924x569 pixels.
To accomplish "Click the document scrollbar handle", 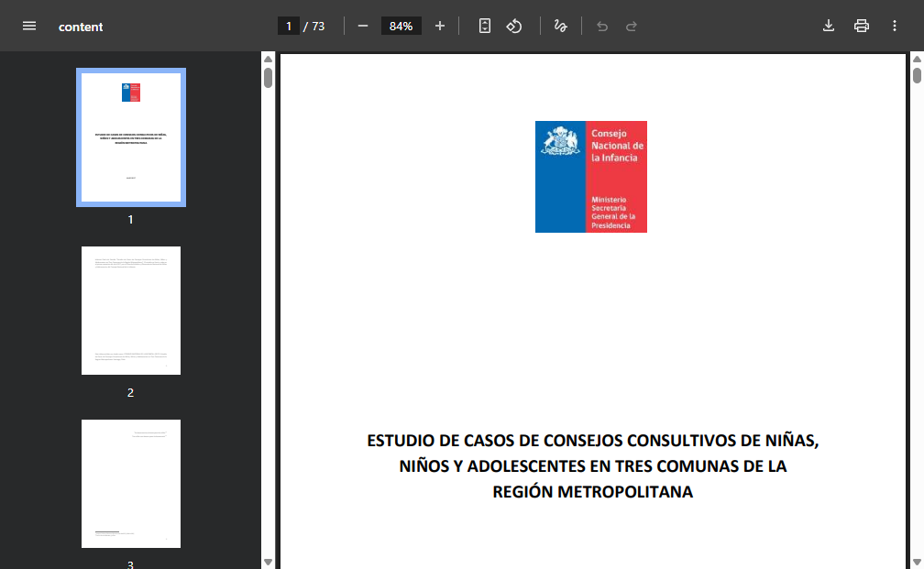I will tap(917, 75).
